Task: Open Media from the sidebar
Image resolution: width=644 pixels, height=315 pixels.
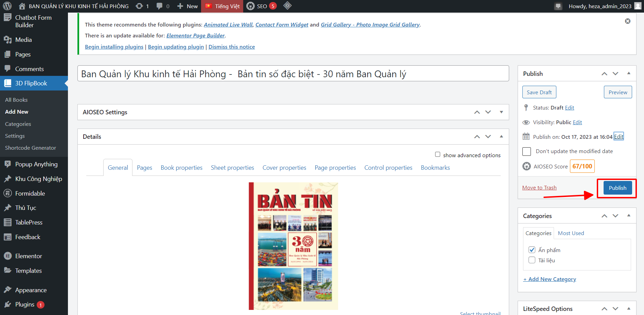Action: coord(23,40)
